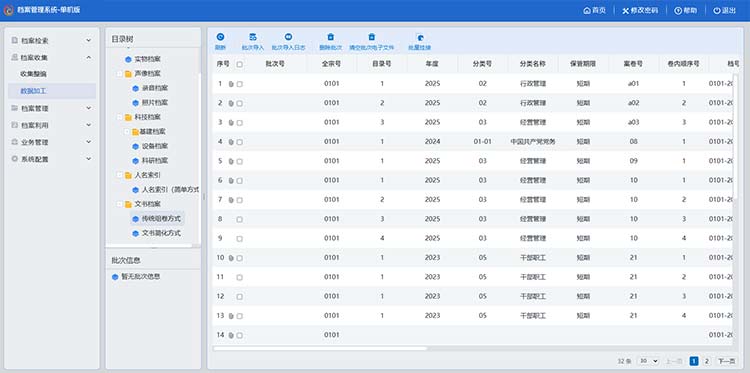
Task: Click the attachment icon in row 13
Action: click(x=231, y=316)
